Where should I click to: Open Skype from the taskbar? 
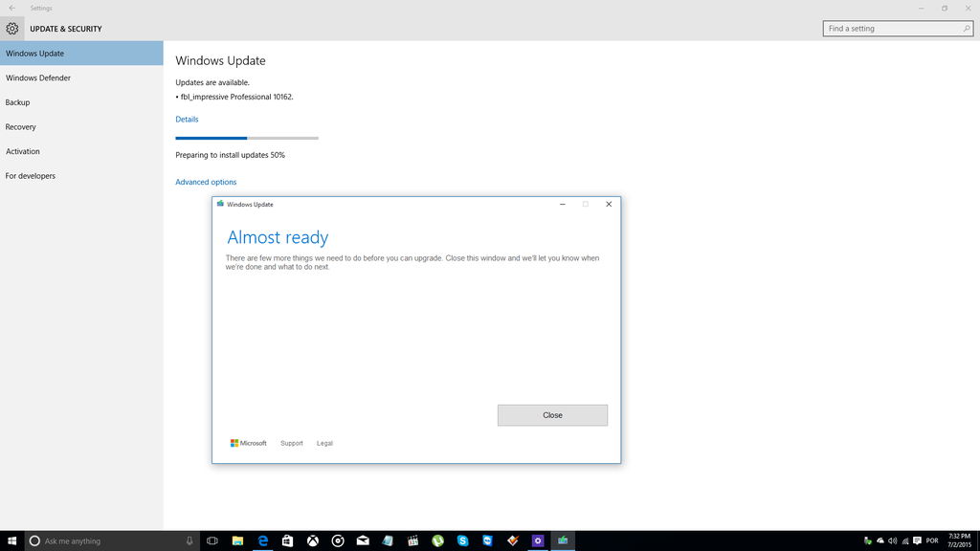coord(462,541)
